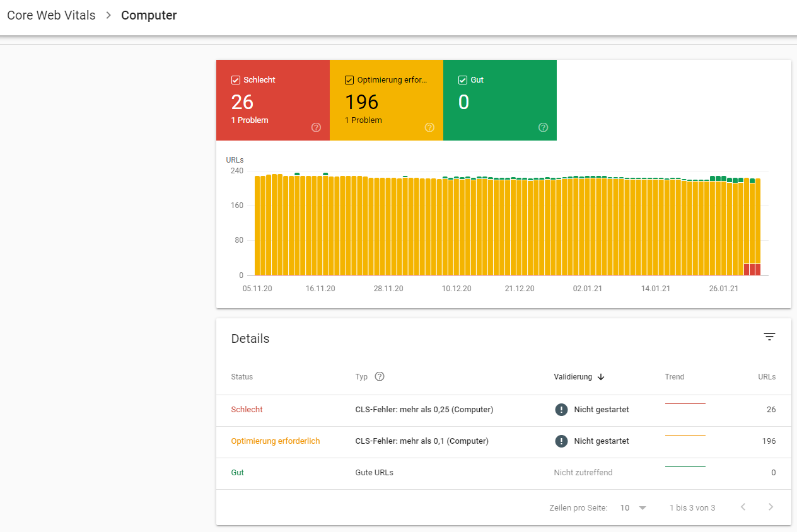Image resolution: width=797 pixels, height=532 pixels.
Task: Click the red bar segment in chart
Action: [x=752, y=269]
